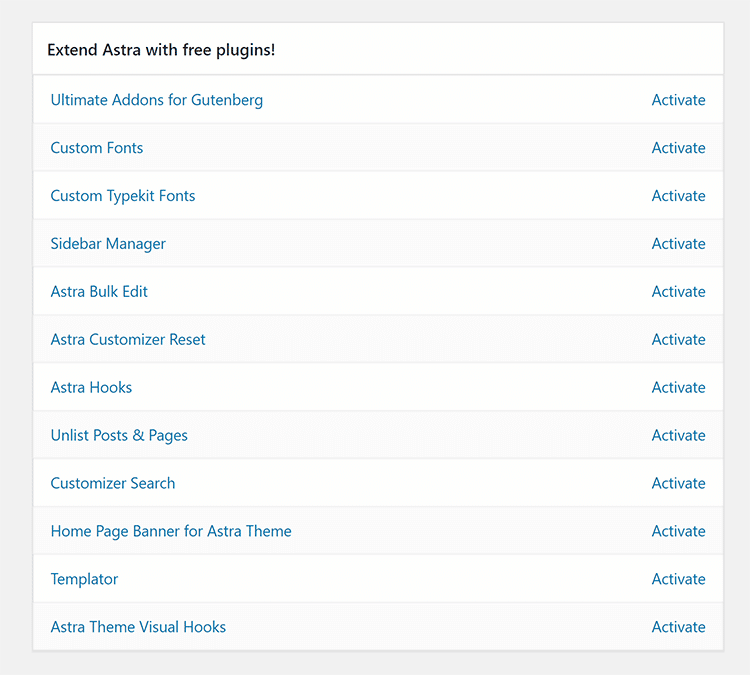Viewport: 750px width, 675px height.
Task: Activate the Sidebar Manager plugin
Action: click(x=678, y=244)
